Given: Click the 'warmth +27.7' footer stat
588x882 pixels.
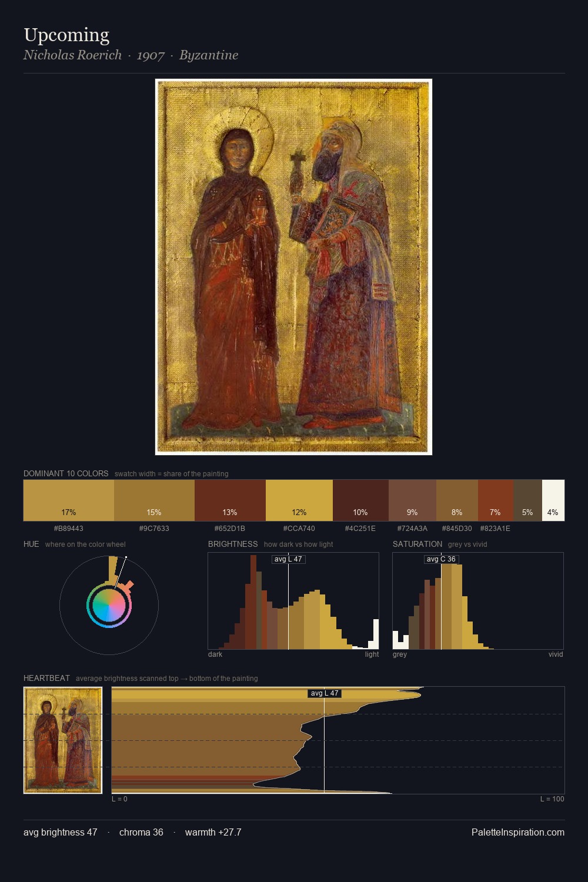Looking at the screenshot, I should click(x=213, y=832).
